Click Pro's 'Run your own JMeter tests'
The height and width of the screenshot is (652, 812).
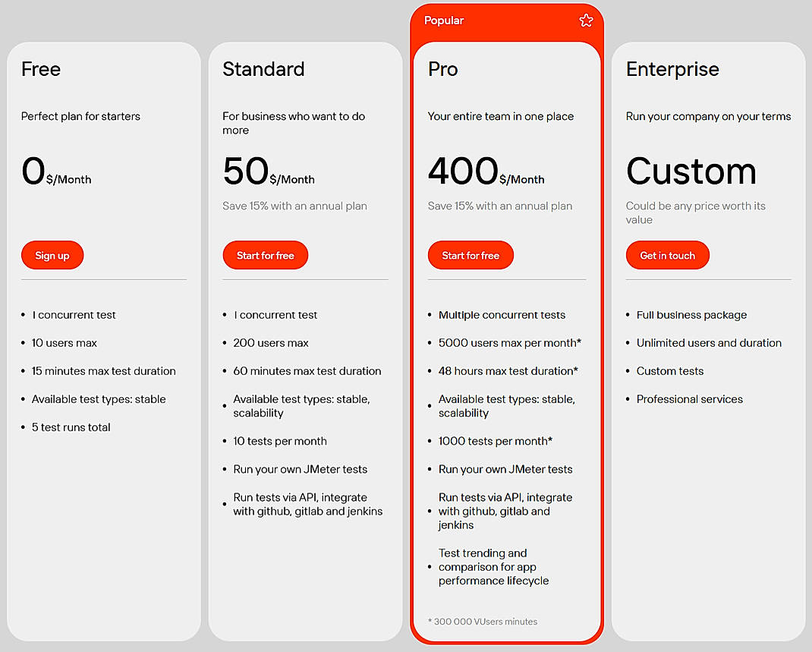coord(505,469)
